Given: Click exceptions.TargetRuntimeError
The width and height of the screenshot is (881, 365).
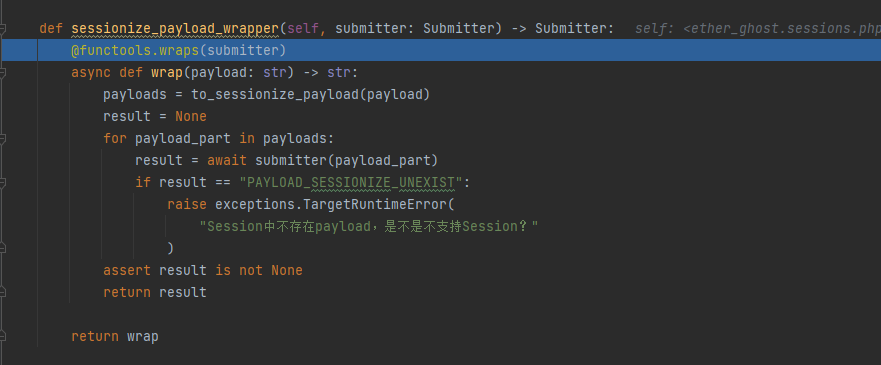Looking at the screenshot, I should [x=330, y=204].
